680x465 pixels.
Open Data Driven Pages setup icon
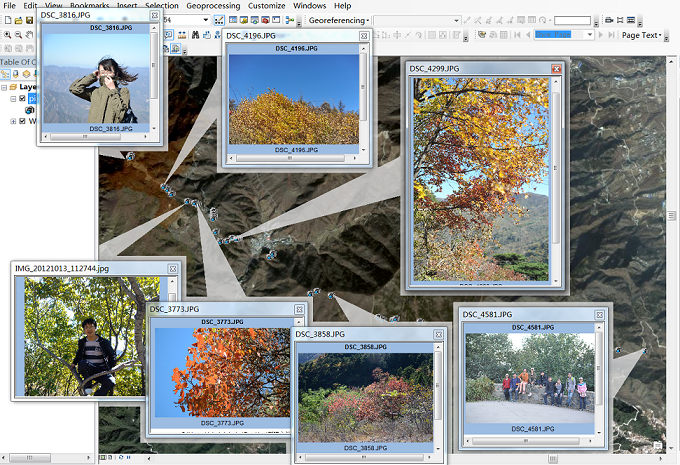(x=481, y=35)
